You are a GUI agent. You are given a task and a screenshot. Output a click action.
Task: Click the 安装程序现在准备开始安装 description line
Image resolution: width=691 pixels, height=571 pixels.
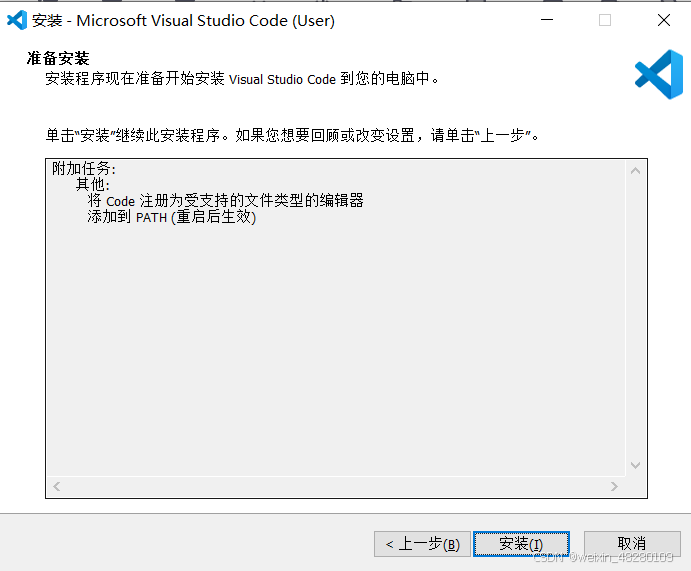(242, 79)
